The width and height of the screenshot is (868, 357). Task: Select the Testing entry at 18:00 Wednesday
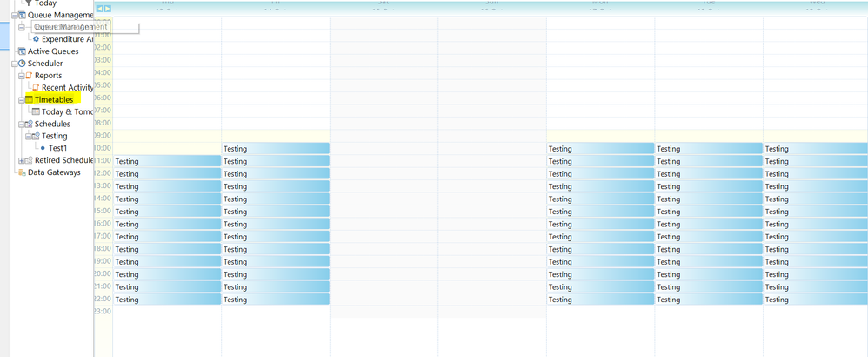pyautogui.click(x=816, y=249)
